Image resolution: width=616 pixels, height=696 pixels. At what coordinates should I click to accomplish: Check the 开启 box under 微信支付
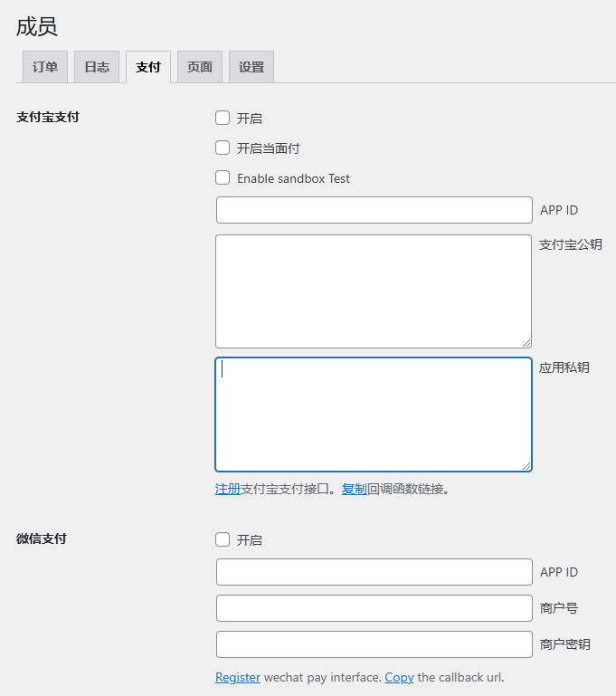223,539
